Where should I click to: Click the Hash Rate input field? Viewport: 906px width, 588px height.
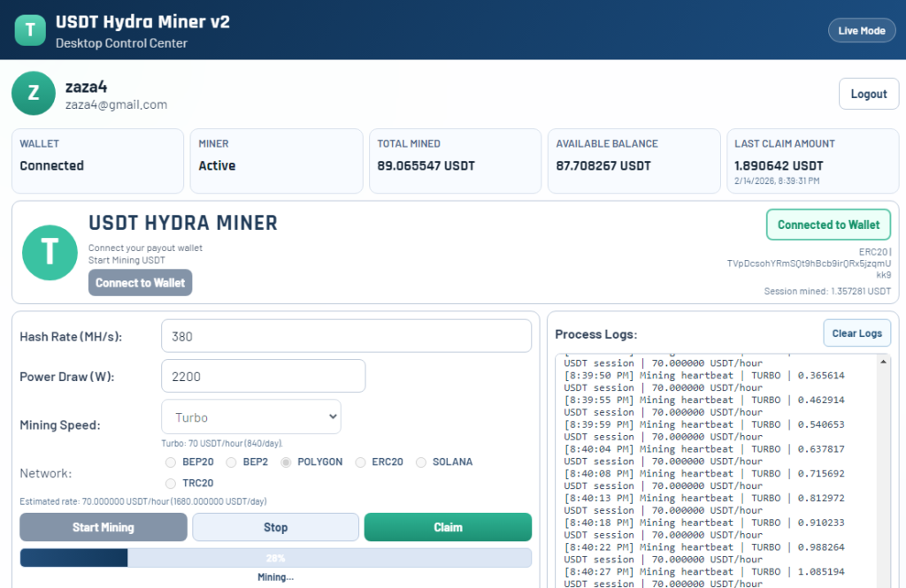[346, 336]
